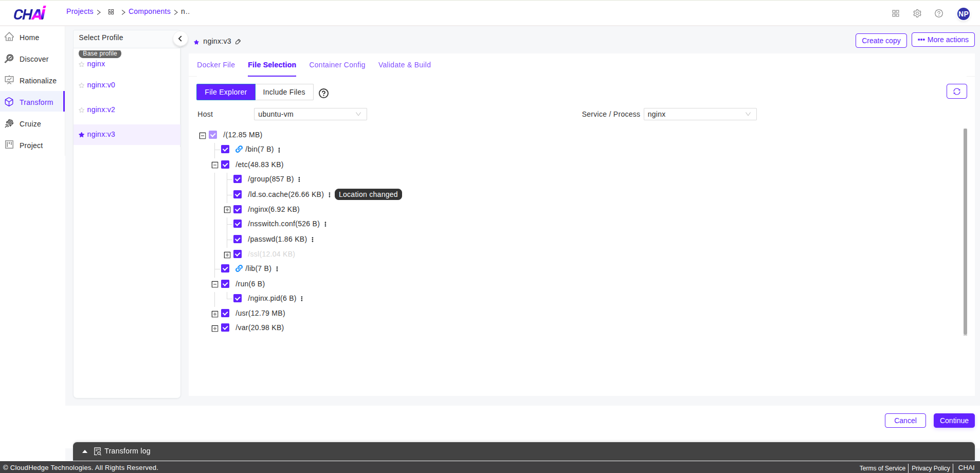
Task: Select the File Selection tab
Action: point(272,65)
